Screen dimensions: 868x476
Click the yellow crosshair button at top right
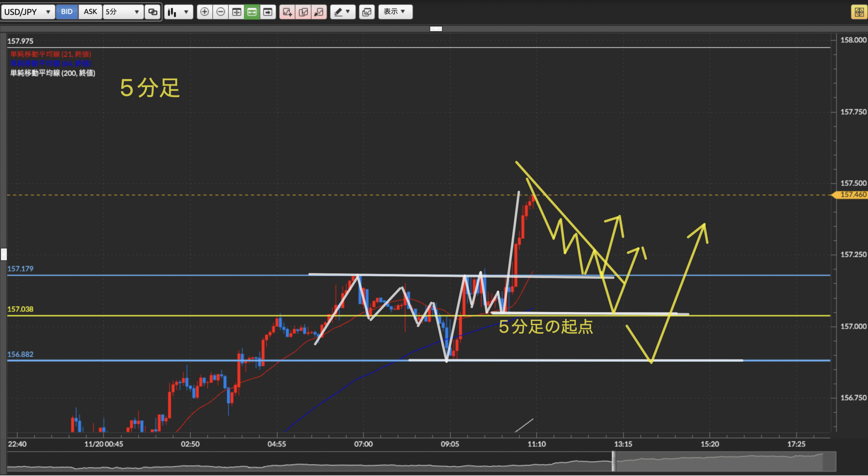point(859,12)
